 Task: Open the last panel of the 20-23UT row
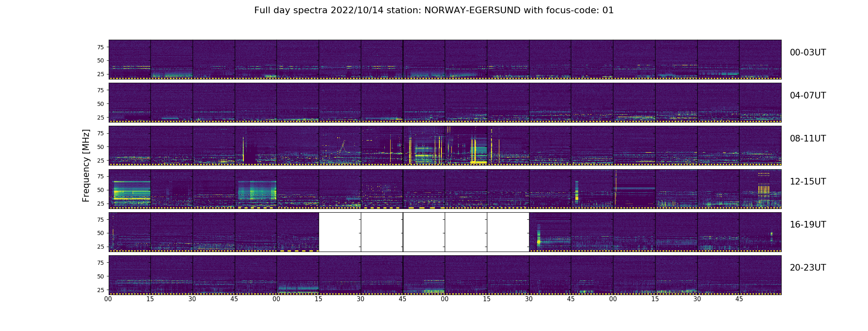[x=760, y=275]
